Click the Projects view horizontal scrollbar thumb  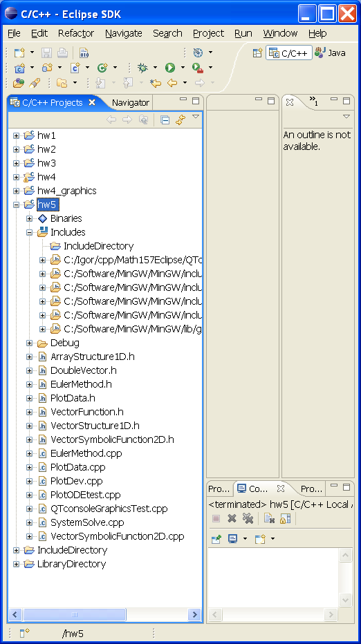point(75,614)
